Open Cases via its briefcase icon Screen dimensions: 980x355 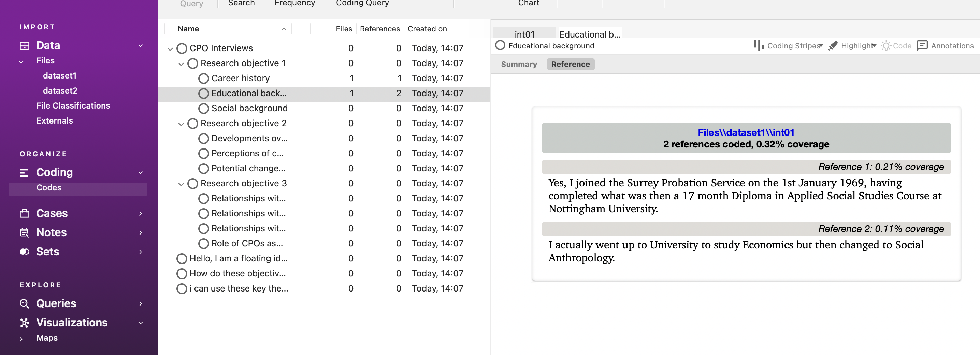pyautogui.click(x=24, y=213)
